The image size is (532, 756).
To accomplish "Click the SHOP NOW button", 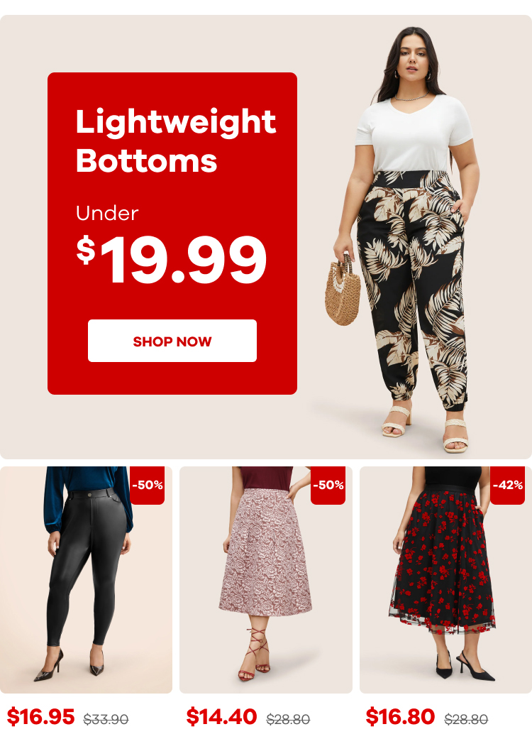I will [x=172, y=341].
